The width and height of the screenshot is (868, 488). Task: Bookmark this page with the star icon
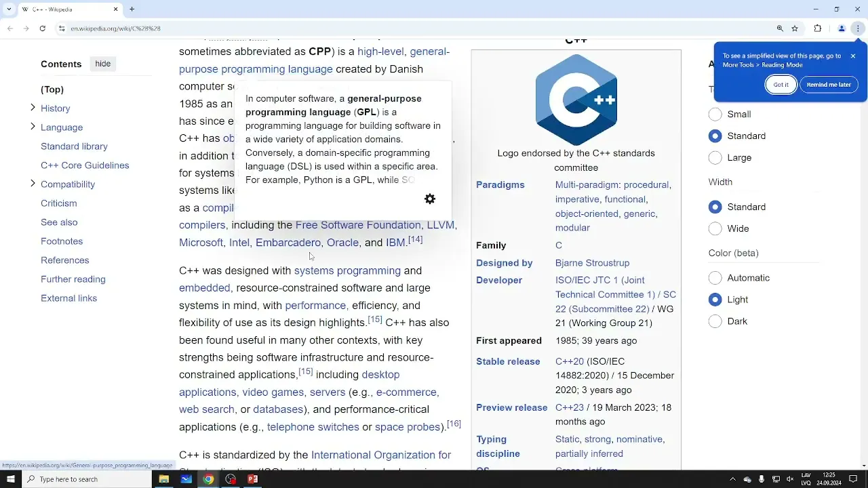pyautogui.click(x=795, y=28)
